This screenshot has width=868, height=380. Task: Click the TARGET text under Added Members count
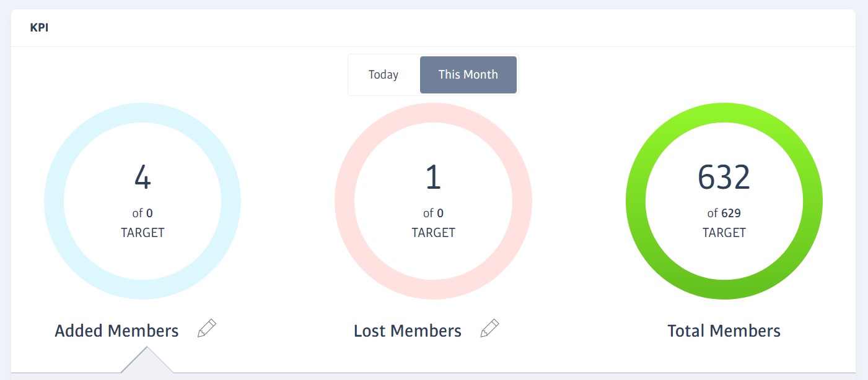coord(142,233)
